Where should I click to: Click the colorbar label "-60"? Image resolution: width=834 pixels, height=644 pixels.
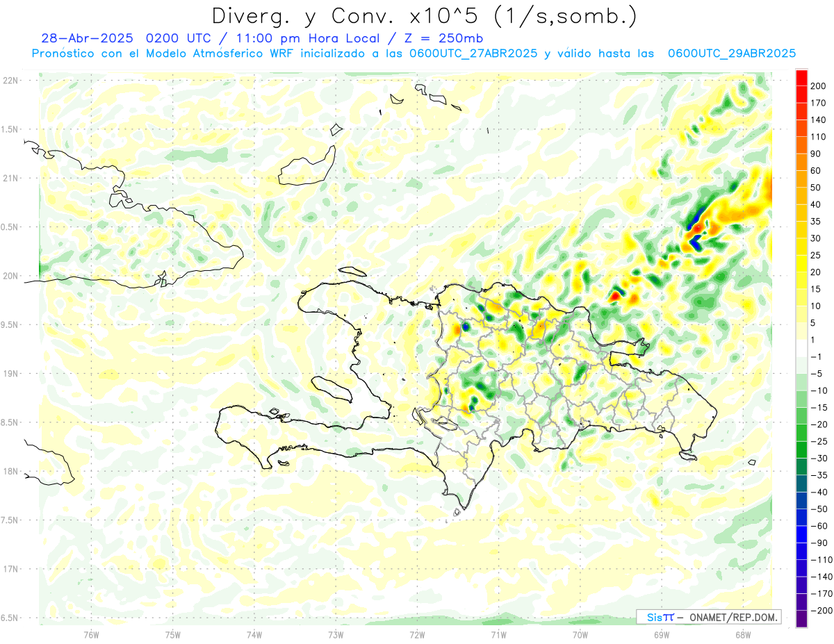tap(821, 525)
